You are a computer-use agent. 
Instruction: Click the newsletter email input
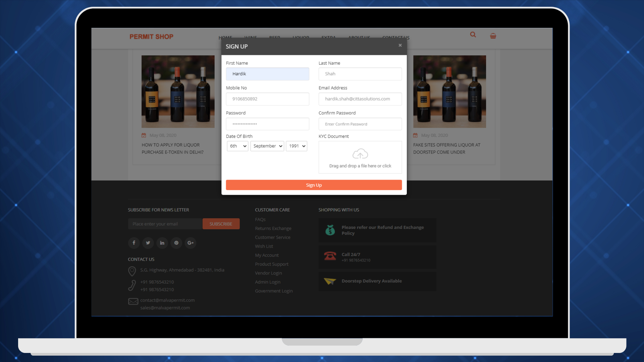coord(165,224)
